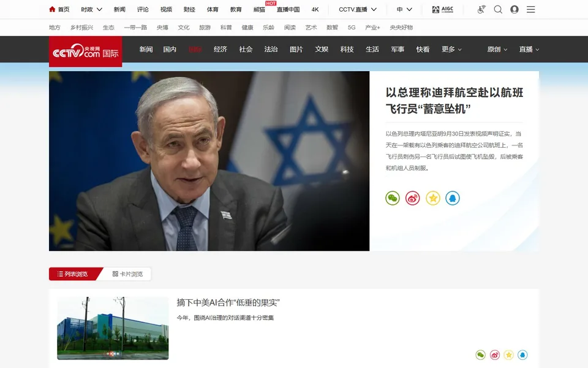Open 产业+ in secondary nav

(x=372, y=28)
